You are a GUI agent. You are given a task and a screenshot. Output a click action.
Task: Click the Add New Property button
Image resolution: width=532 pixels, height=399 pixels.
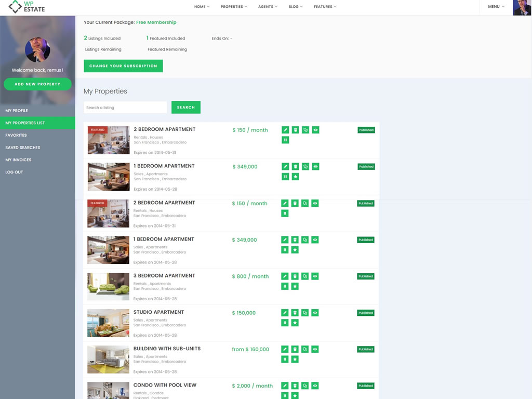[x=37, y=84]
